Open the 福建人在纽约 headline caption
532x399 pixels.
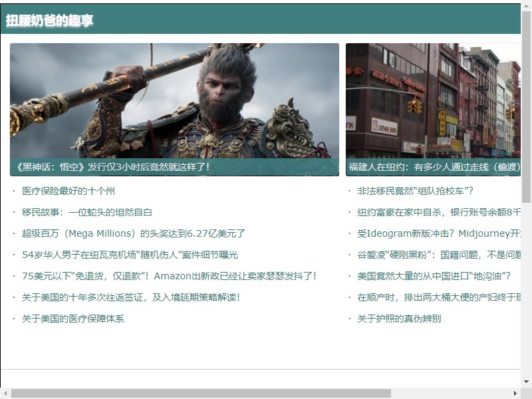[434, 167]
